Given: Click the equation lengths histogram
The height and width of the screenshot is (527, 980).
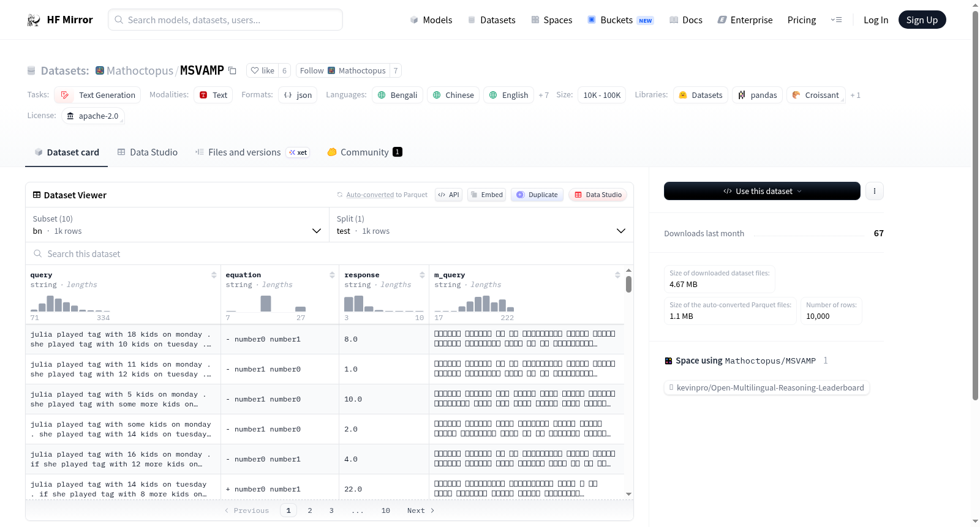Looking at the screenshot, I should 266,304.
